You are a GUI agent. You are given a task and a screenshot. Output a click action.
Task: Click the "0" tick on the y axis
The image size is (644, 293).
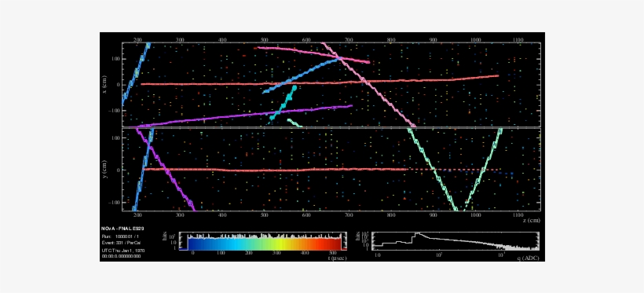[x=119, y=170]
